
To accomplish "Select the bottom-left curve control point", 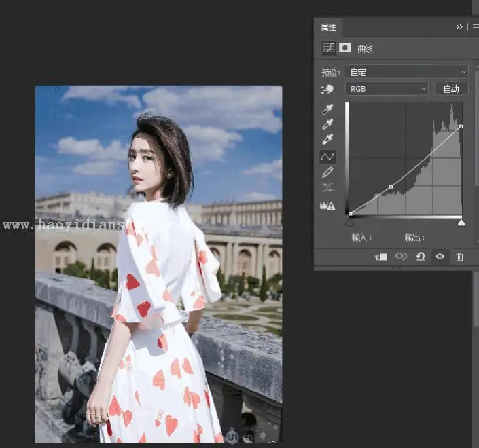I will pos(350,214).
